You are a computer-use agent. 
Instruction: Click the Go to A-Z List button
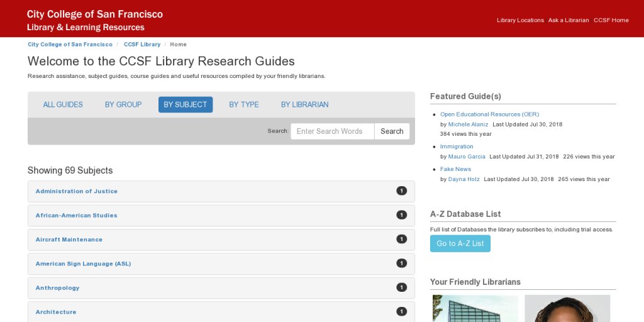(460, 243)
